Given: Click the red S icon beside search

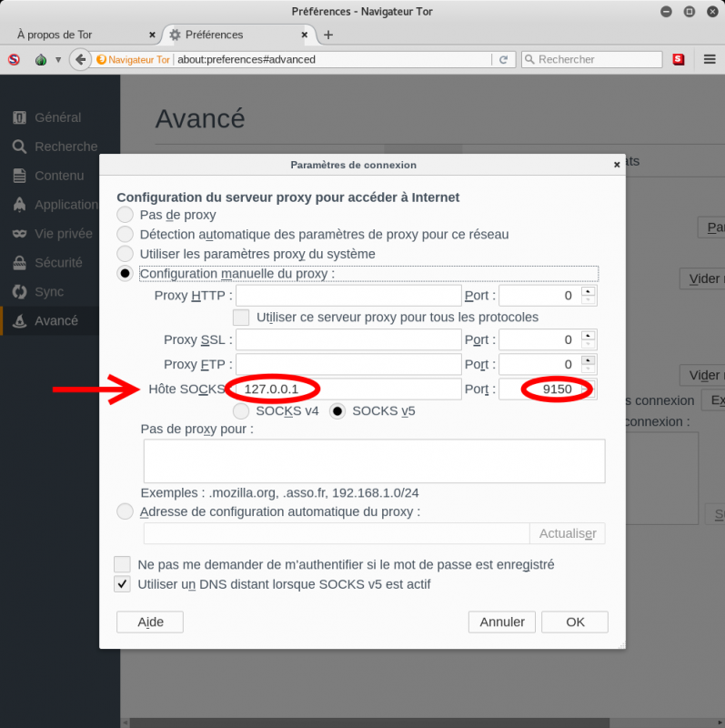Looking at the screenshot, I should pos(679,59).
